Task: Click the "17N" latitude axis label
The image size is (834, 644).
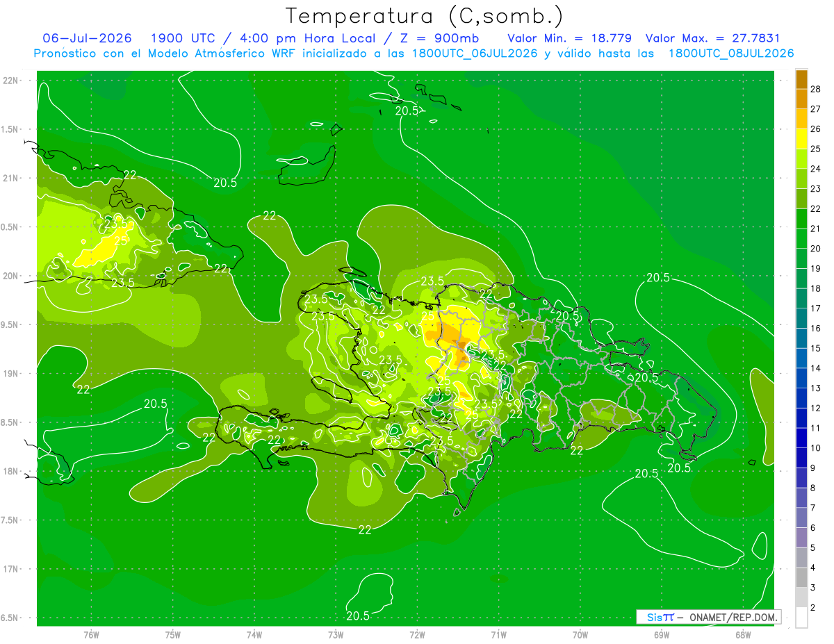Action: tap(11, 569)
